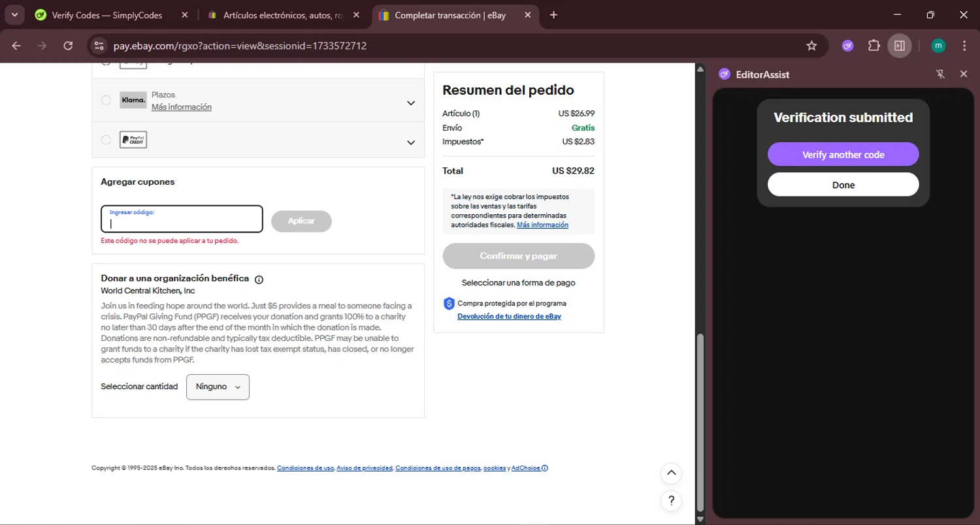Click the scrollbar down arrow
The image size is (980, 525).
[x=700, y=519]
